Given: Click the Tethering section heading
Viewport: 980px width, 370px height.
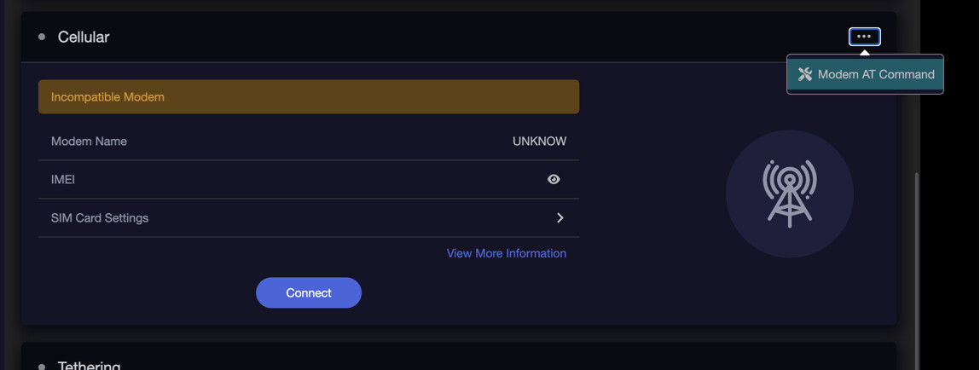Looking at the screenshot, I should pos(90,366).
